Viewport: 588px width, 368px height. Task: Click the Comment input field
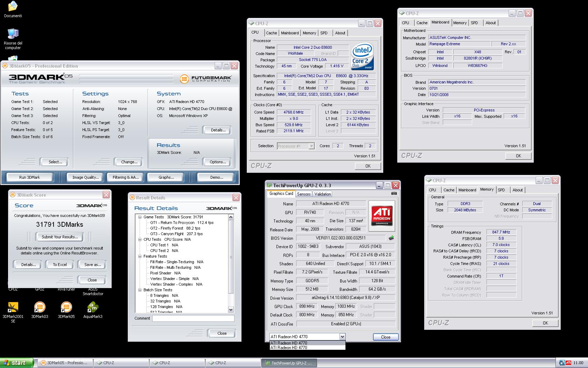click(193, 319)
